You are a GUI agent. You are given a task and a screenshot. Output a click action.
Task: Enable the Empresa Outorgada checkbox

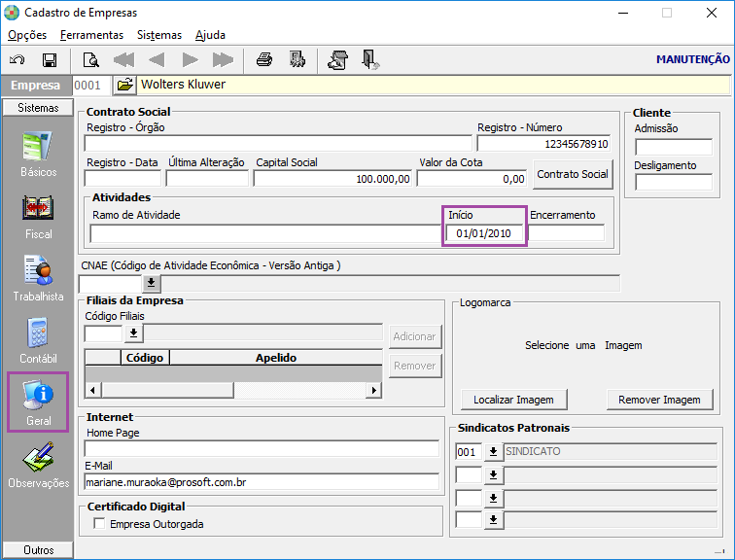(x=99, y=524)
